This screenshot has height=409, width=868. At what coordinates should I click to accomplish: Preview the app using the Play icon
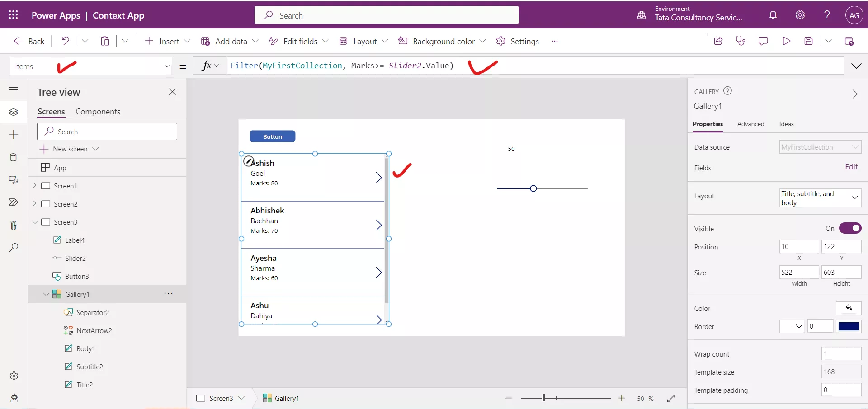[786, 41]
